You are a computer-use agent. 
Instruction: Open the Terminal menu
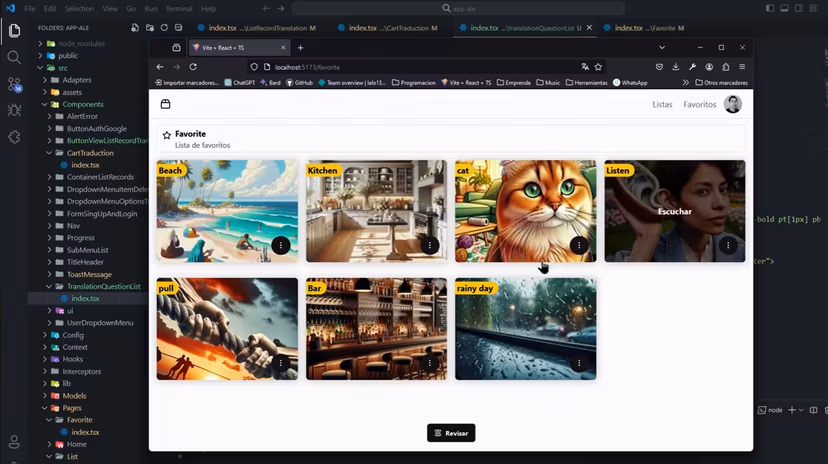click(179, 8)
